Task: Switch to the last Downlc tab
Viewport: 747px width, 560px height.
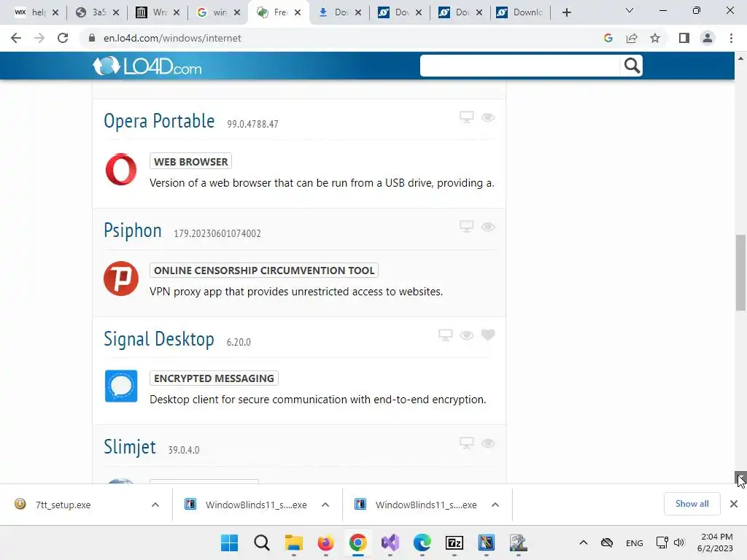Action: 519,12
